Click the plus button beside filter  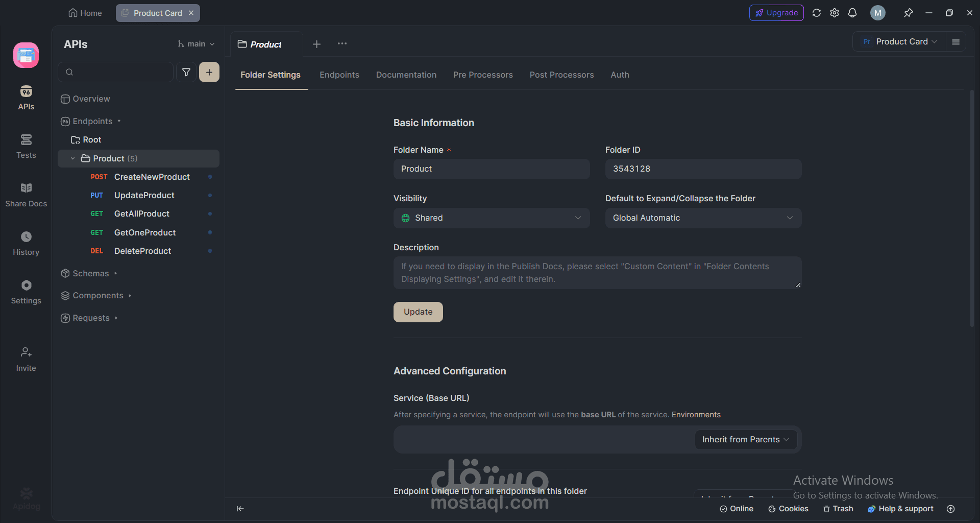click(x=209, y=72)
